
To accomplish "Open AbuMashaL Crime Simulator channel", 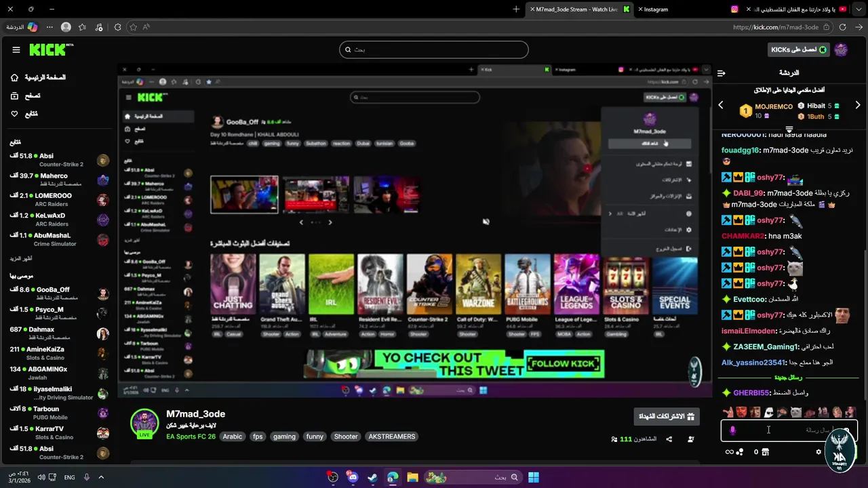I will [x=59, y=239].
